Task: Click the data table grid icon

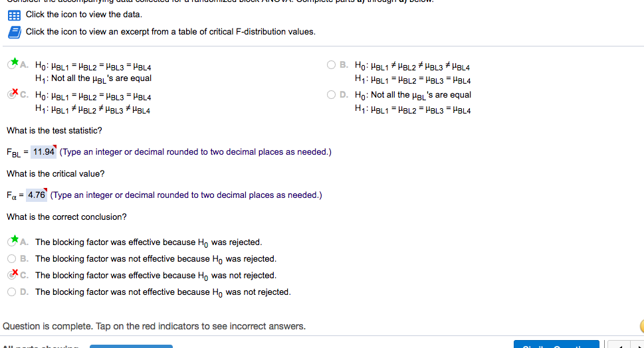Action: 14,15
